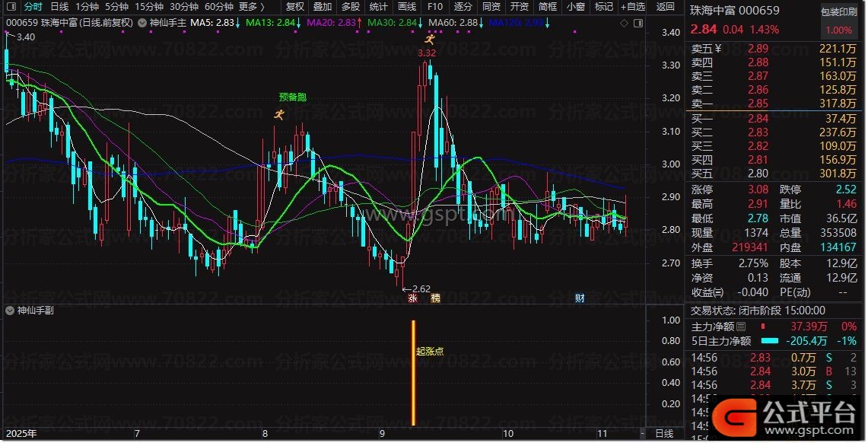The width and height of the screenshot is (868, 443).
Task: Click the orange 起涨点 signal bar
Action: click(414, 373)
